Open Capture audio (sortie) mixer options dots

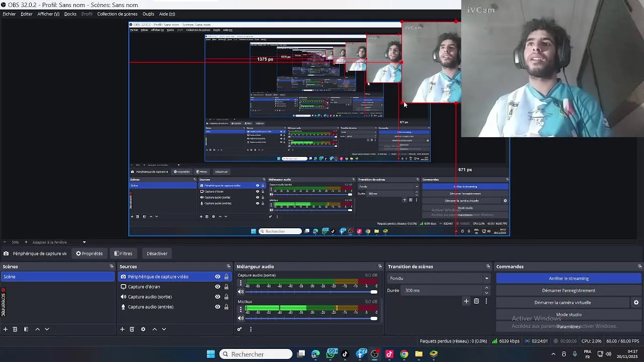point(240,284)
